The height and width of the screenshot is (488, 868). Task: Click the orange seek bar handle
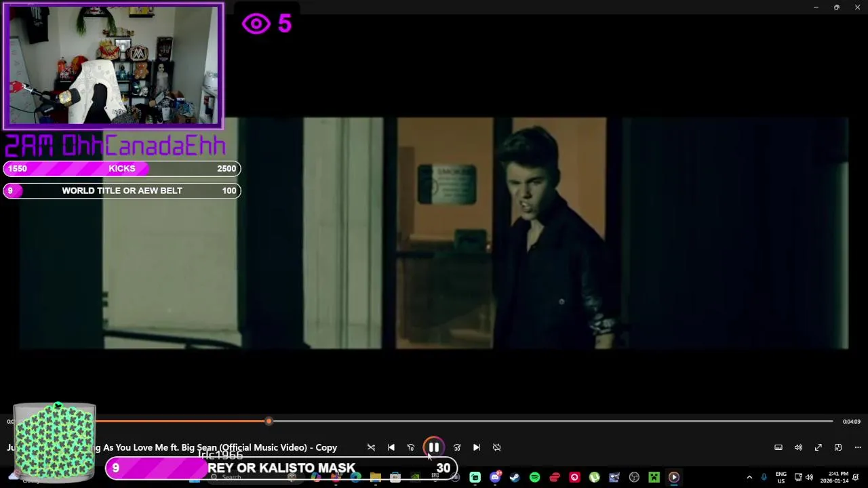coord(269,422)
